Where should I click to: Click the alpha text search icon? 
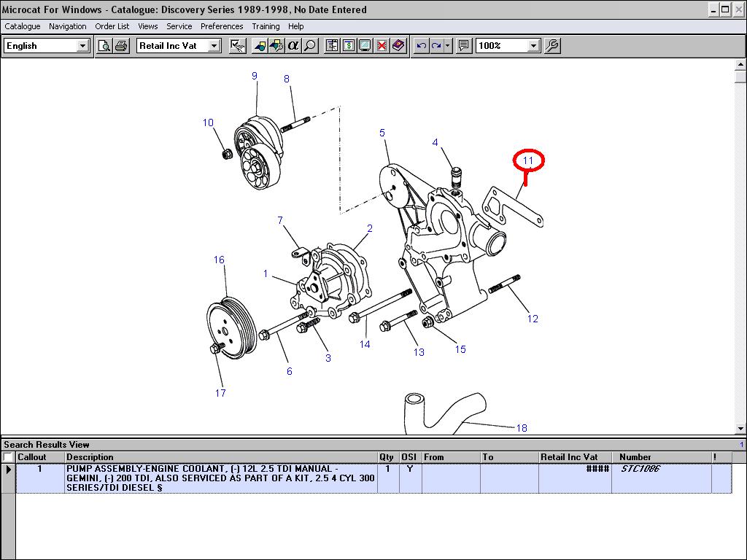pyautogui.click(x=293, y=46)
